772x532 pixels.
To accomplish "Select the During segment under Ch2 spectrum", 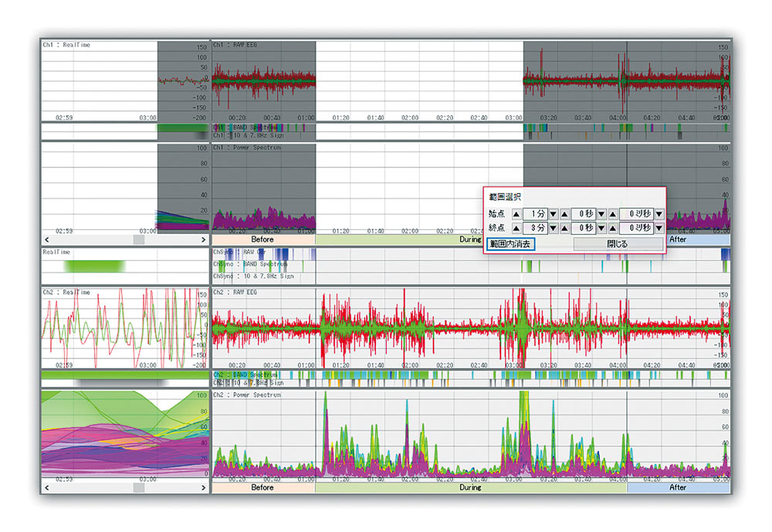I will (x=470, y=488).
